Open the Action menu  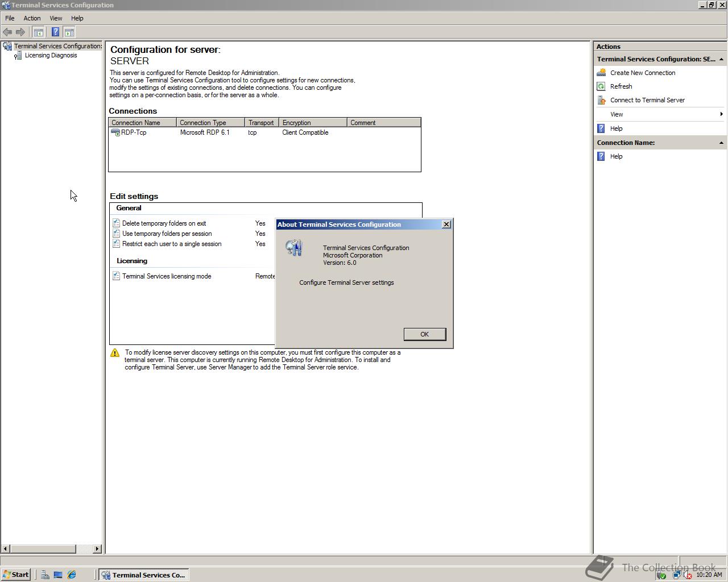pyautogui.click(x=32, y=18)
